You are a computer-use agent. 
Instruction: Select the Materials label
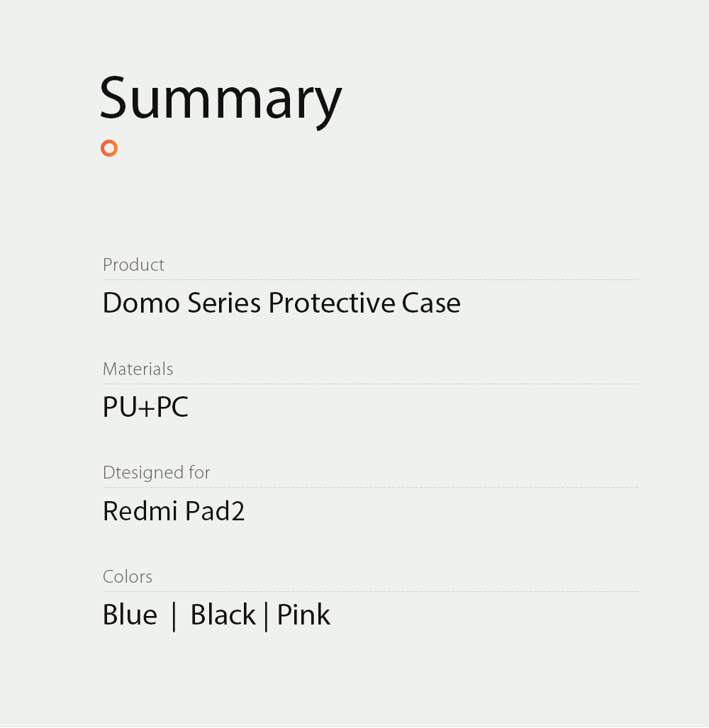[x=138, y=369]
